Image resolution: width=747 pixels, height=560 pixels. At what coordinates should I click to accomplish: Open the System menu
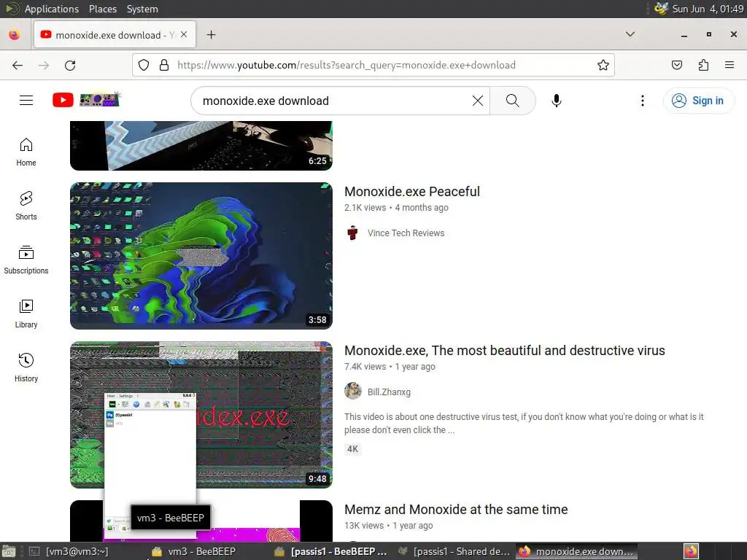[142, 9]
